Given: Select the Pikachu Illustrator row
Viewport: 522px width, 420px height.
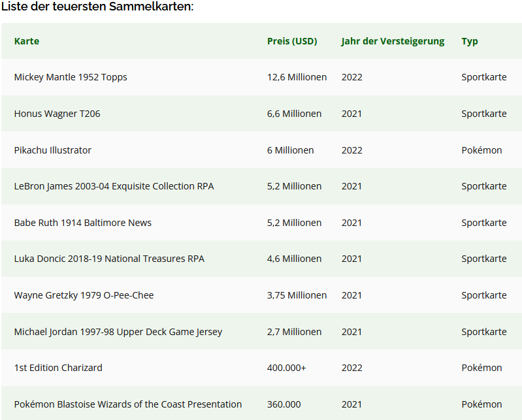Looking at the screenshot, I should tap(53, 150).
